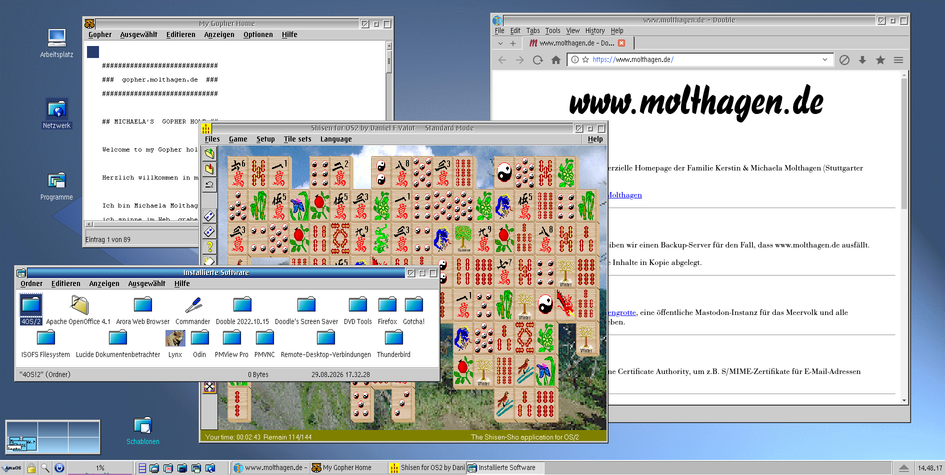
Task: Open Anzeigen menu in Installierte Software window
Action: [104, 283]
